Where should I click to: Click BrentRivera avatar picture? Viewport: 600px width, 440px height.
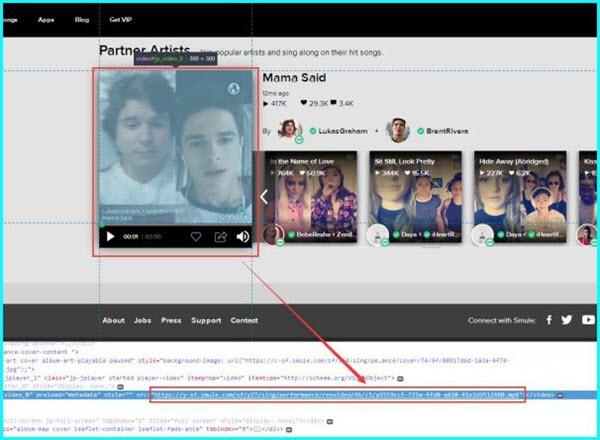[x=398, y=130]
